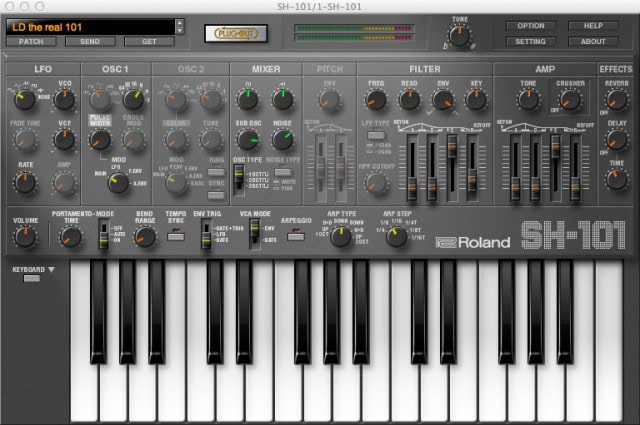The height and width of the screenshot is (425, 640).
Task: Click the master Tune knob
Action: [x=460, y=36]
